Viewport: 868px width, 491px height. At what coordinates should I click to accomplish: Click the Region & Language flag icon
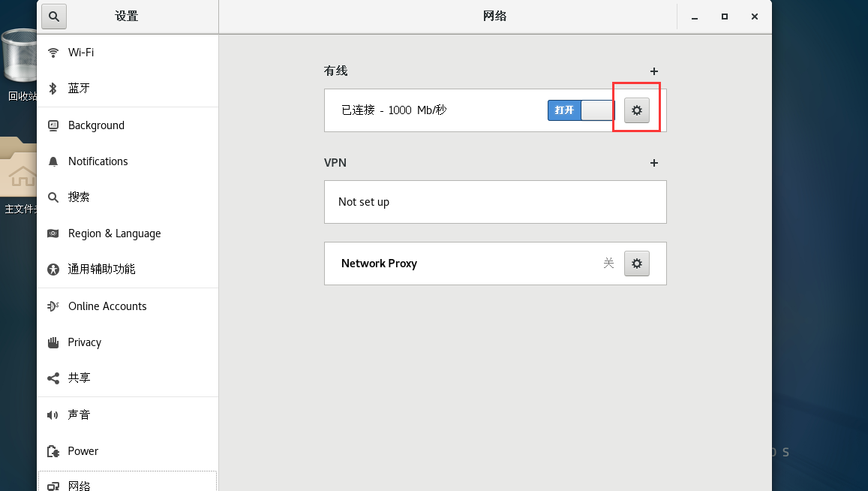tap(53, 233)
